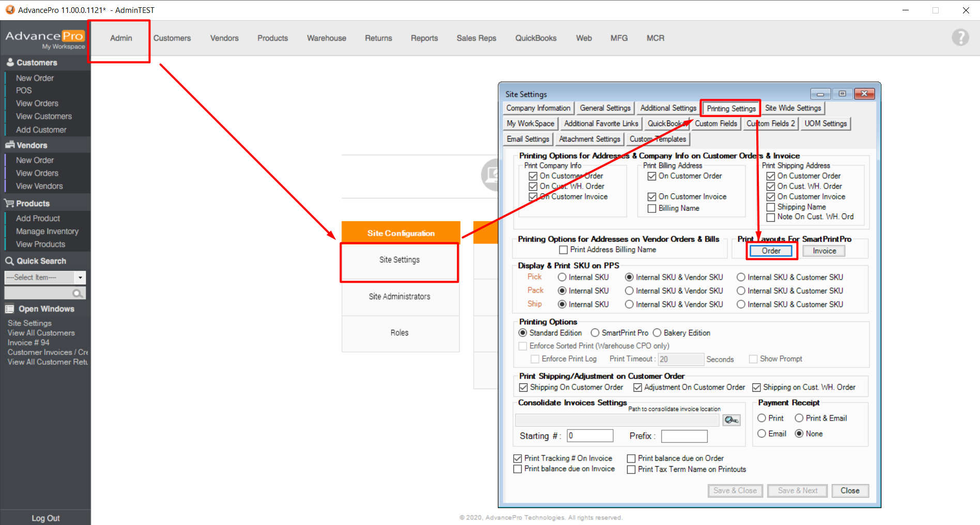Expand the Quick Search section header
This screenshot has width=980, height=525.
click(41, 261)
